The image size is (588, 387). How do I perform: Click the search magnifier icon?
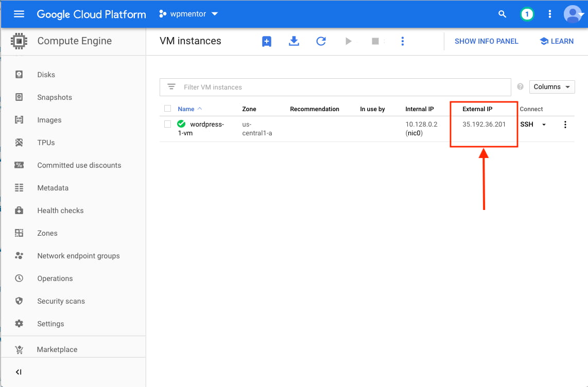tap(502, 14)
